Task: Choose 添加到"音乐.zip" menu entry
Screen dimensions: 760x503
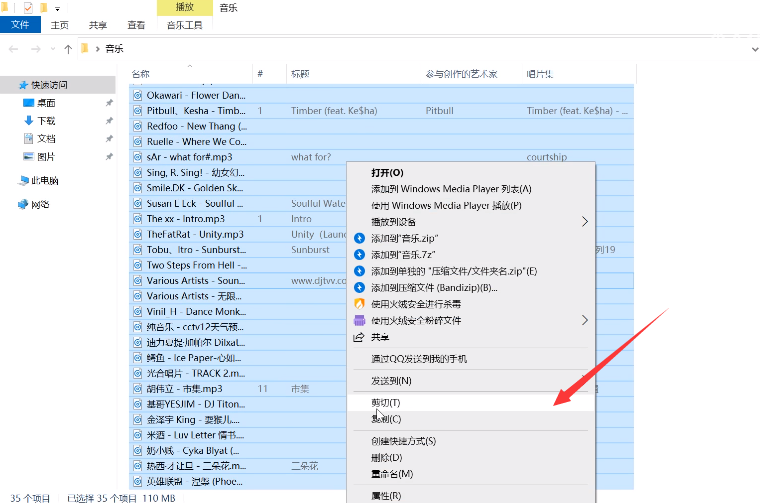Action: [471, 238]
